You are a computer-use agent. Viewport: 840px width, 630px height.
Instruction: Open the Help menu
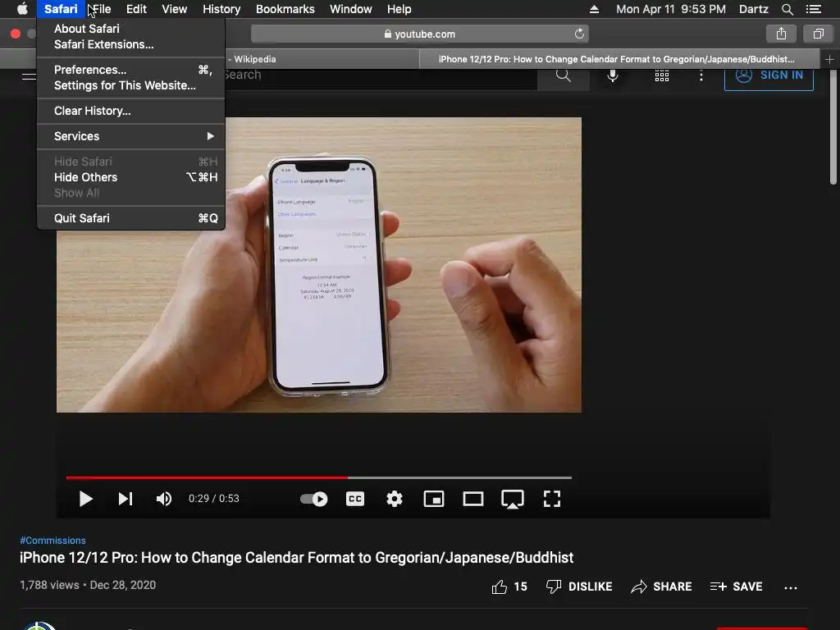pyautogui.click(x=399, y=9)
